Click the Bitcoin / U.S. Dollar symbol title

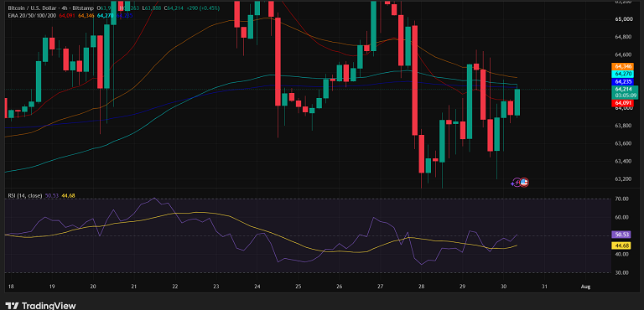coord(31,8)
